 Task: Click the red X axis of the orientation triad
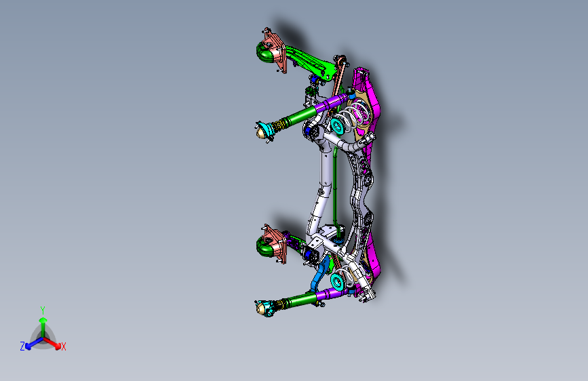54,344
